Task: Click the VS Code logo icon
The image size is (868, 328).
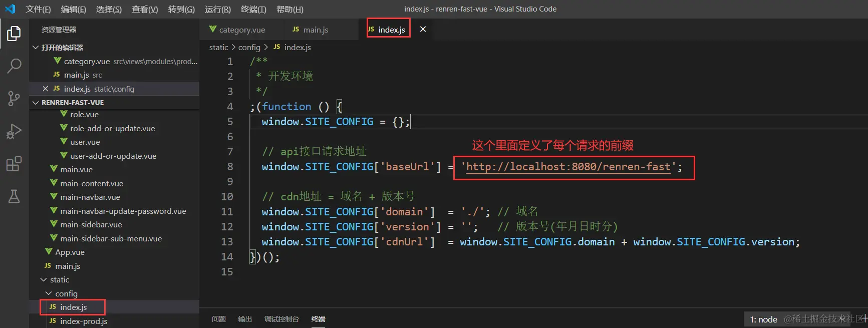Action: point(10,9)
